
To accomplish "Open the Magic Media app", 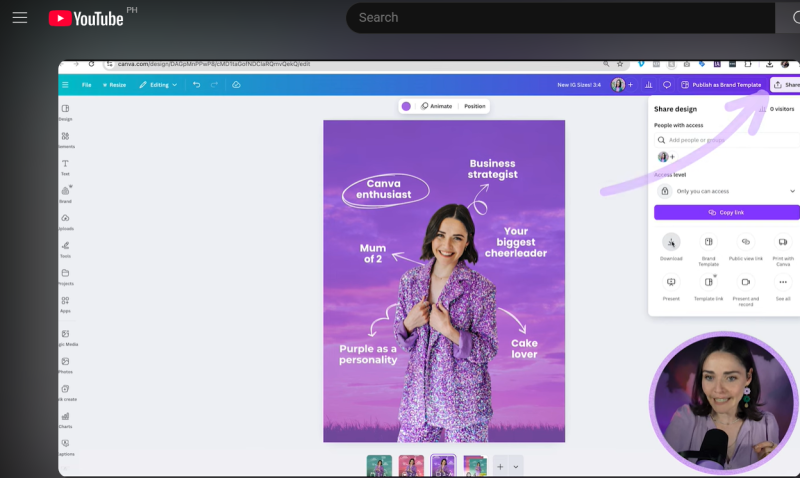I will (x=66, y=338).
